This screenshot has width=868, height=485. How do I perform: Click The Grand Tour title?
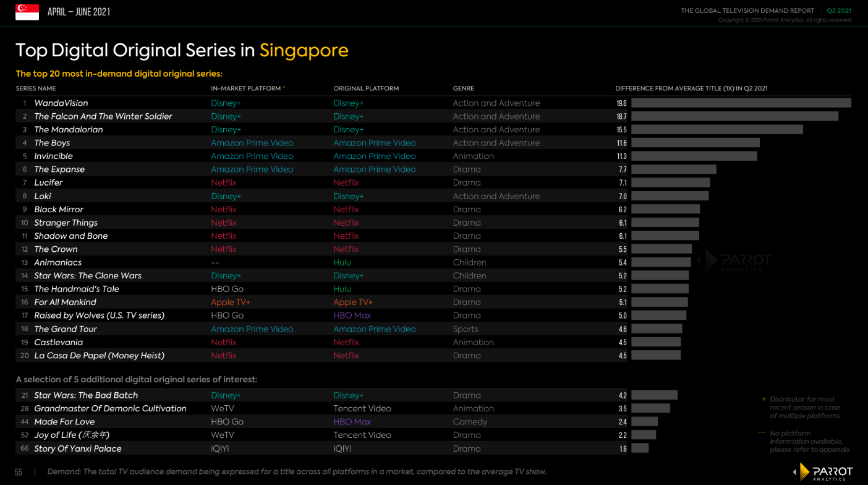pyautogui.click(x=66, y=329)
